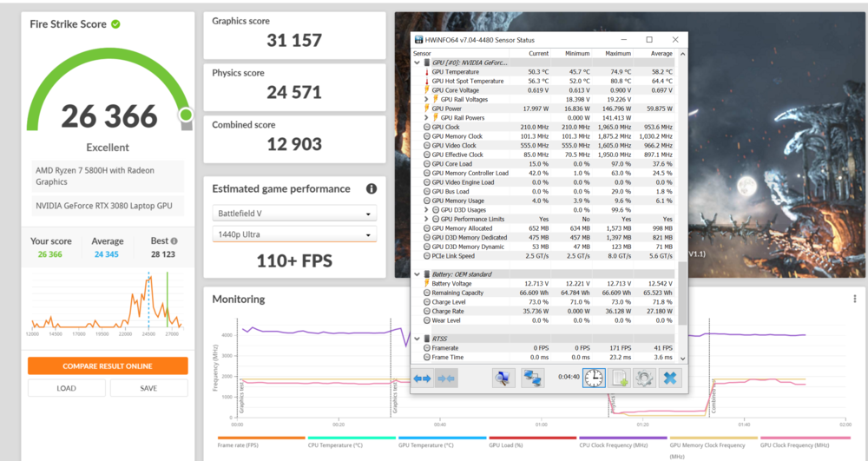Click COMPARE RESULT ONLINE button
This screenshot has height=461, width=868.
[108, 366]
